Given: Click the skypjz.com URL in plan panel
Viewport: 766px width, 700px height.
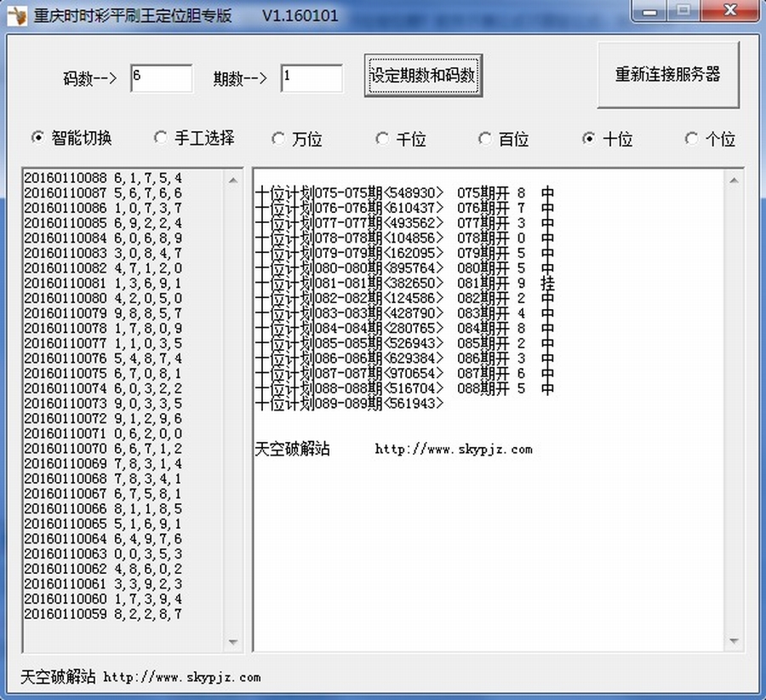Looking at the screenshot, I should click(453, 450).
